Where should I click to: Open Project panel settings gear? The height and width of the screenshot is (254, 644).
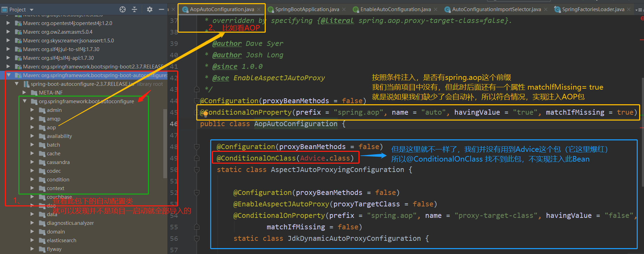[150, 9]
